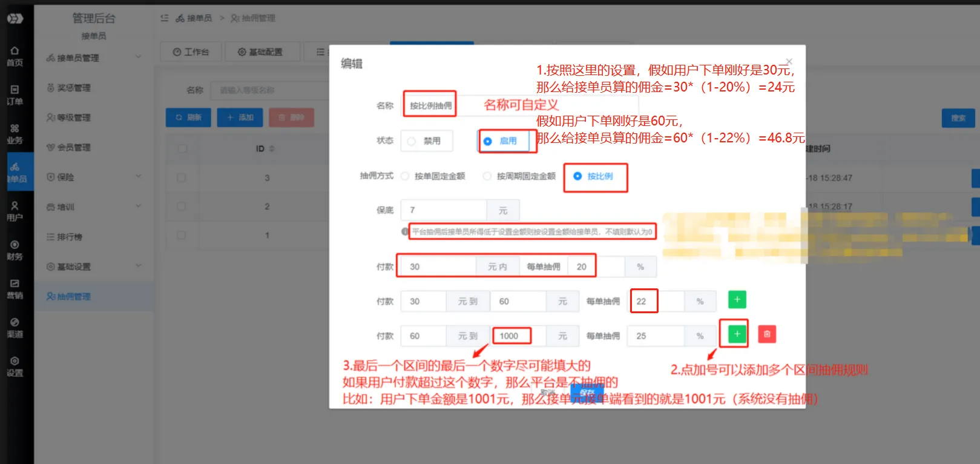The image size is (980, 464).
Task: Select the 禁用 status radio button
Action: [x=412, y=141]
